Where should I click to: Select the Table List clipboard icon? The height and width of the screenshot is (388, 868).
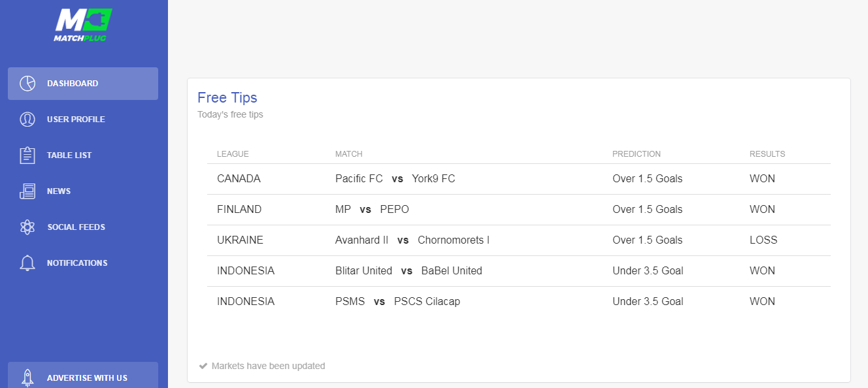click(27, 155)
